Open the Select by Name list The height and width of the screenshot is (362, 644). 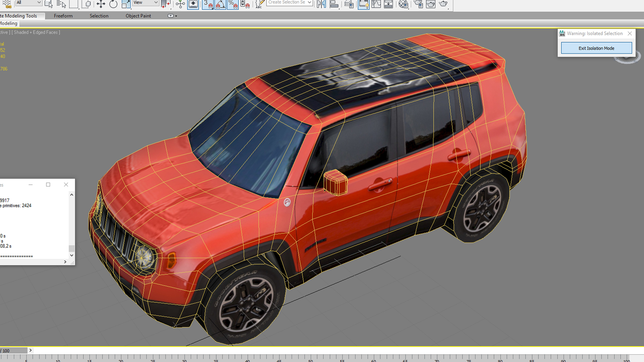pos(61,4)
